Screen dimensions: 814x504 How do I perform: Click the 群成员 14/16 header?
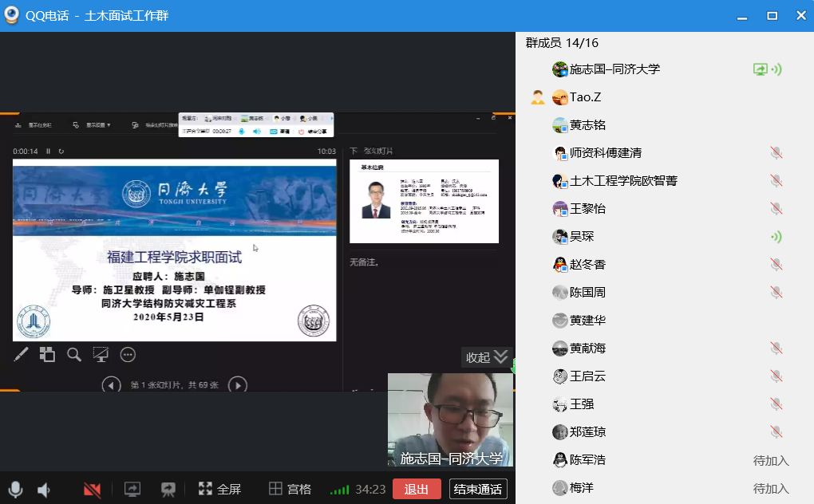563,42
